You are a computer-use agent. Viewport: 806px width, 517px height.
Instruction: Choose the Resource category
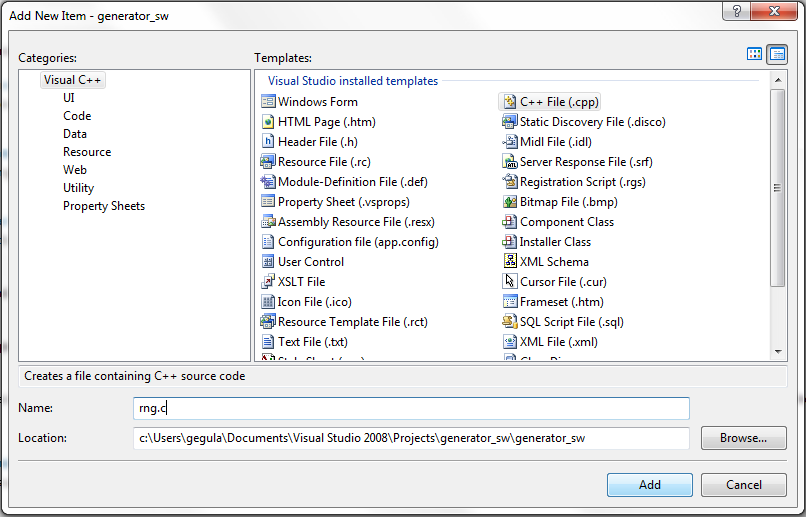coord(87,152)
